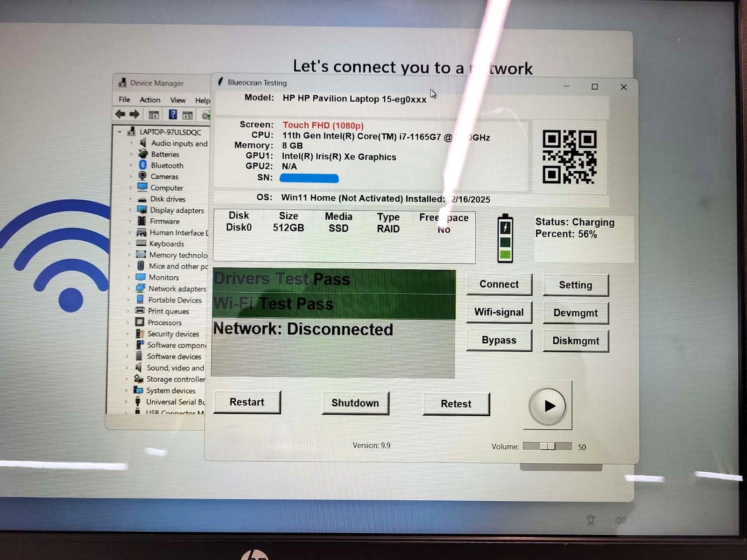Open the File menu in Device Manager

124,99
